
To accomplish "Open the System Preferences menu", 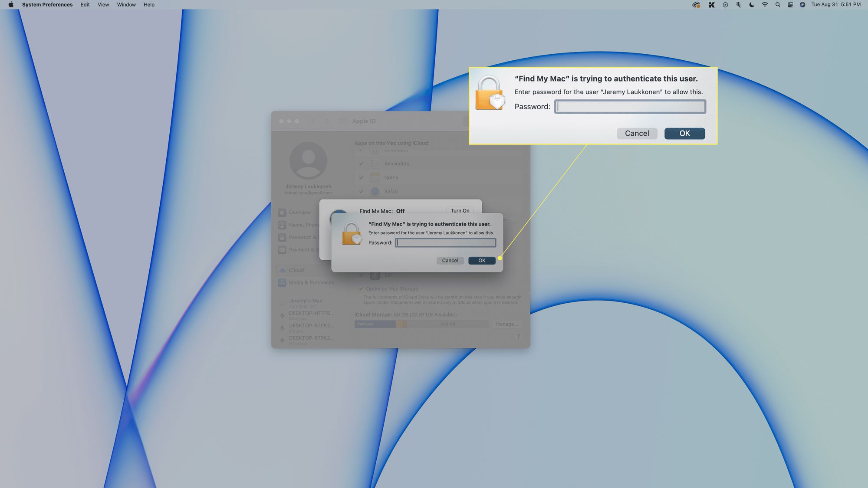I will tap(47, 5).
